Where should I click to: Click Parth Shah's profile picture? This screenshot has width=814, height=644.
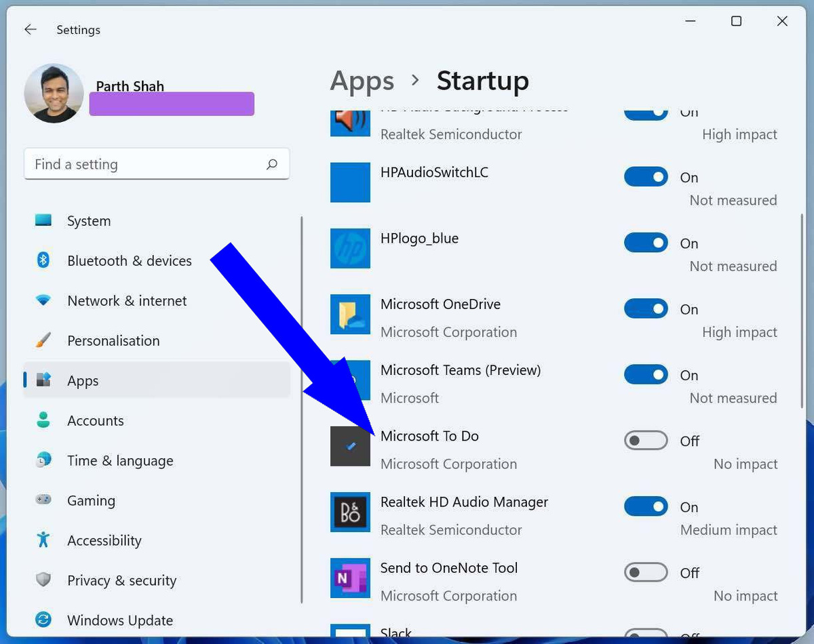[x=54, y=93]
